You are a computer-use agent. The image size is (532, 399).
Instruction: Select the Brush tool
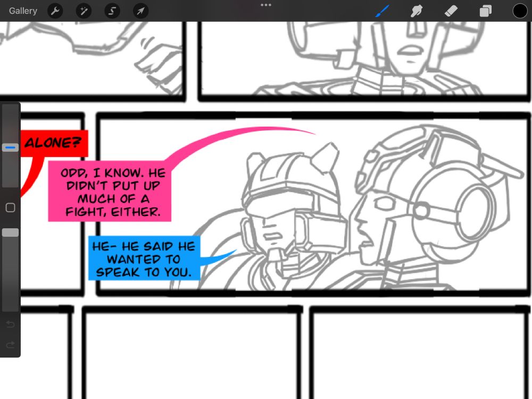point(383,11)
